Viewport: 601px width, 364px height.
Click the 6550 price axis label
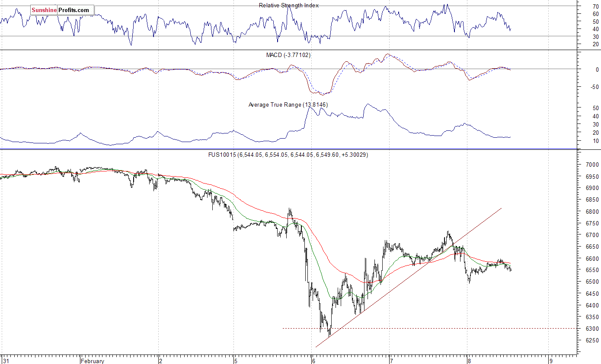(x=592, y=270)
